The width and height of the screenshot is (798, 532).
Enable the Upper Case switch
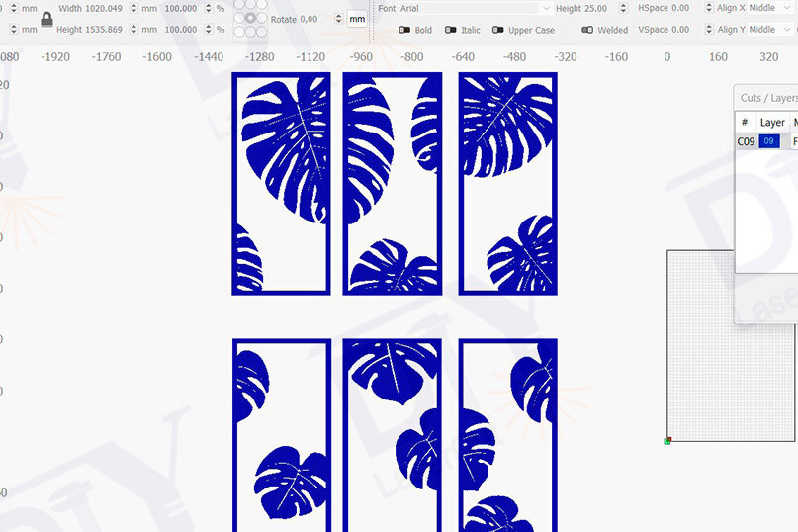tap(499, 30)
